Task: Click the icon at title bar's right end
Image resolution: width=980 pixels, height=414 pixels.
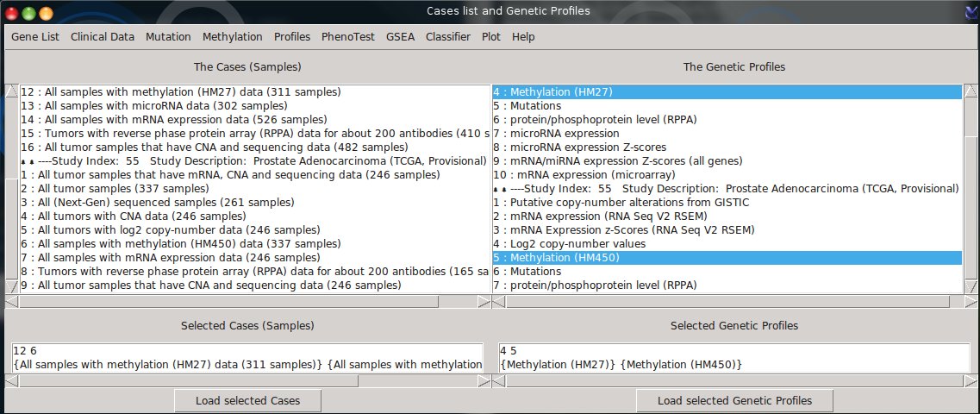Action: [970, 11]
